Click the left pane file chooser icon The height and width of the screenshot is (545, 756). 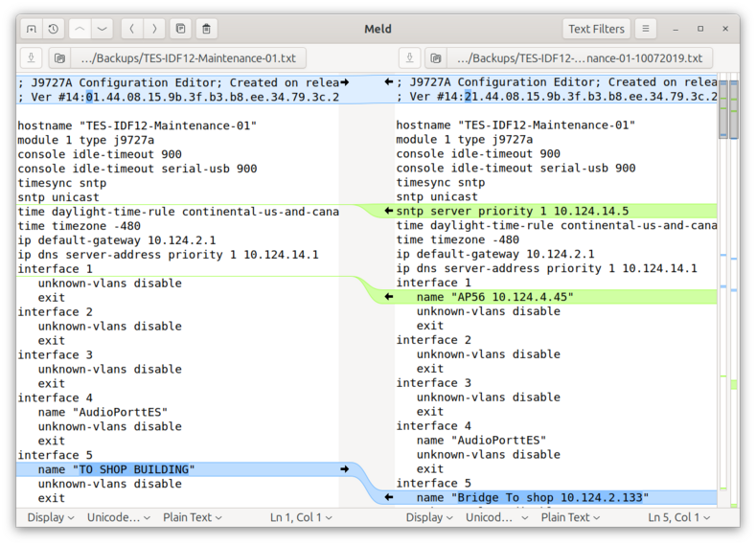coord(59,58)
